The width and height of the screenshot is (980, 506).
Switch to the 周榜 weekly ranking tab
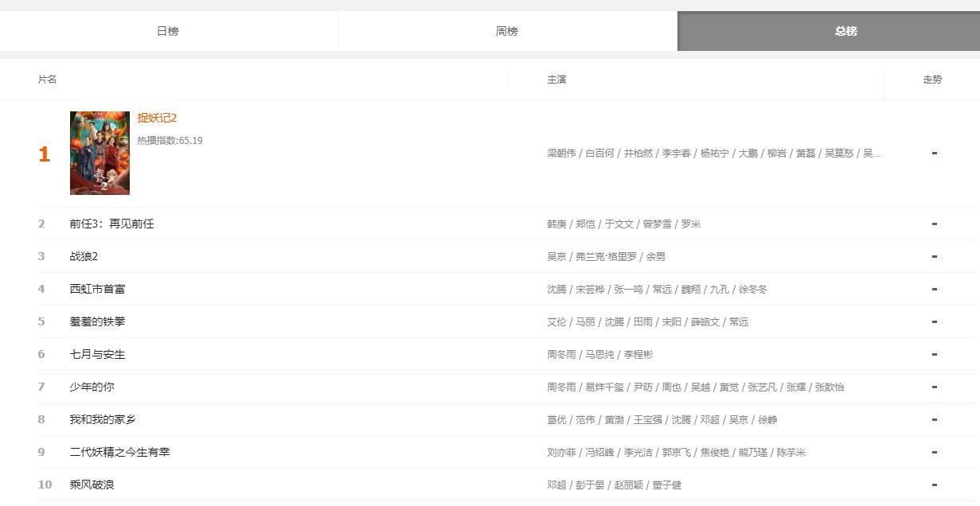coord(507,31)
